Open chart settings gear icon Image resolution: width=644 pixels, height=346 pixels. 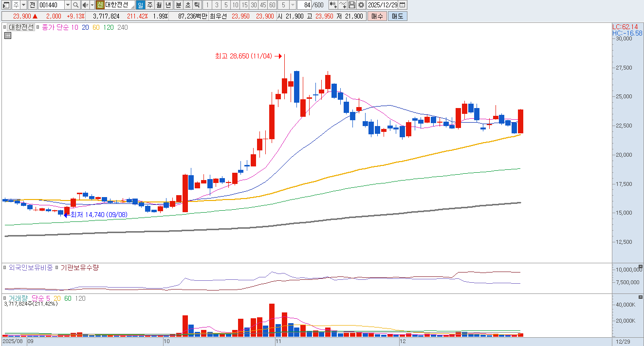(361, 5)
